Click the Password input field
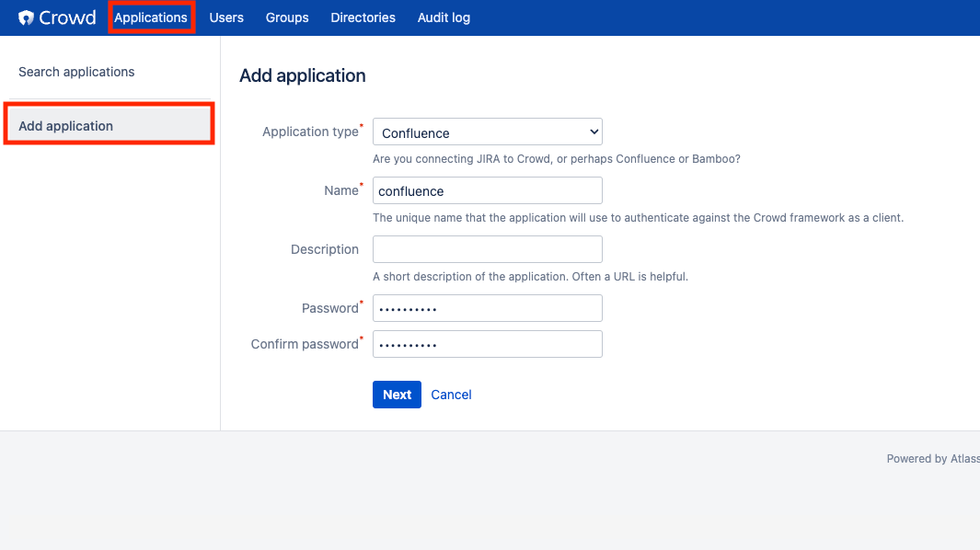 (x=488, y=308)
